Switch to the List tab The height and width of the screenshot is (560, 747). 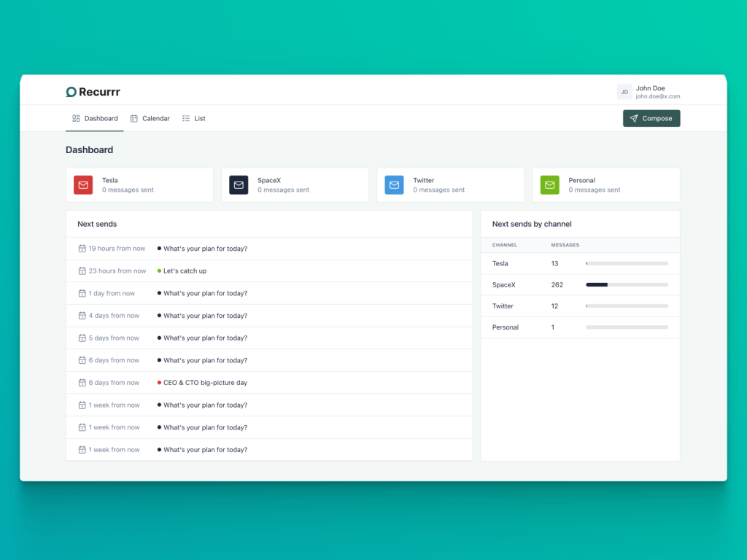coord(193,118)
